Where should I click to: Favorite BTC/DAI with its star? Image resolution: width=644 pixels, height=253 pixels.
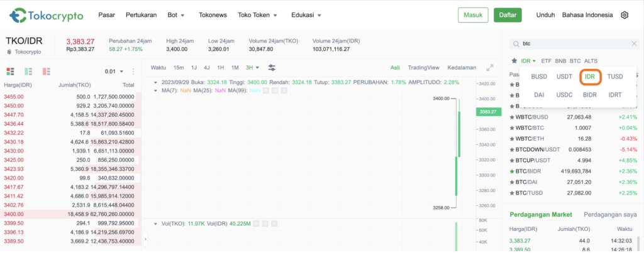(x=512, y=182)
